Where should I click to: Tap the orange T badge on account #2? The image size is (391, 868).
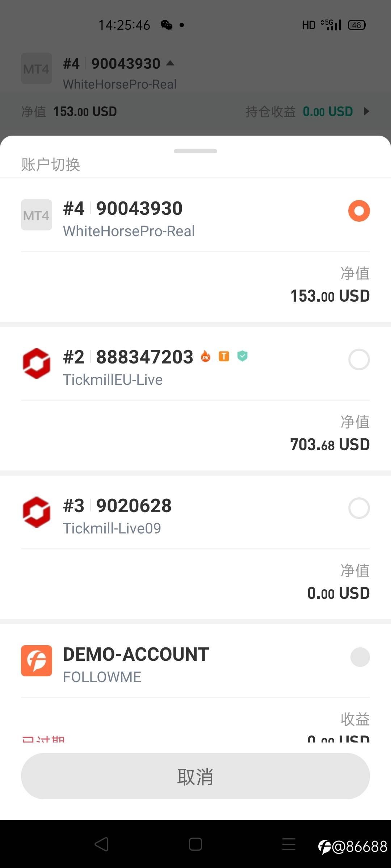click(x=224, y=357)
